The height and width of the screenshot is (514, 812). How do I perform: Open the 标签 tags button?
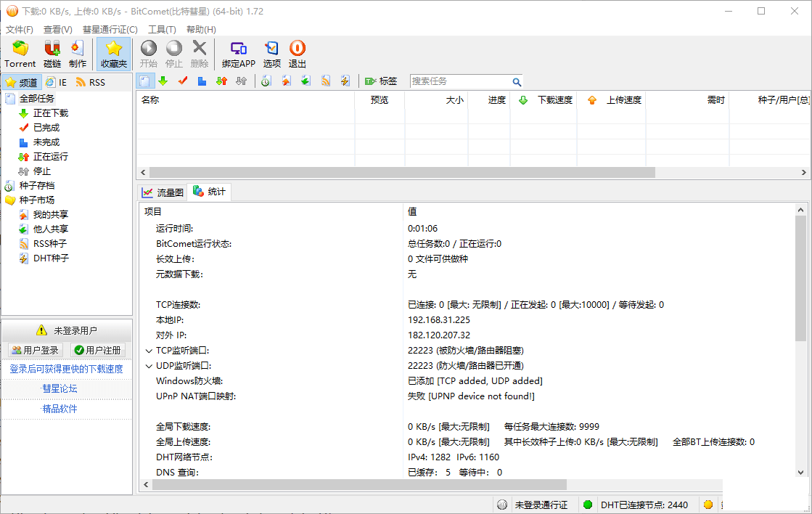click(x=381, y=81)
